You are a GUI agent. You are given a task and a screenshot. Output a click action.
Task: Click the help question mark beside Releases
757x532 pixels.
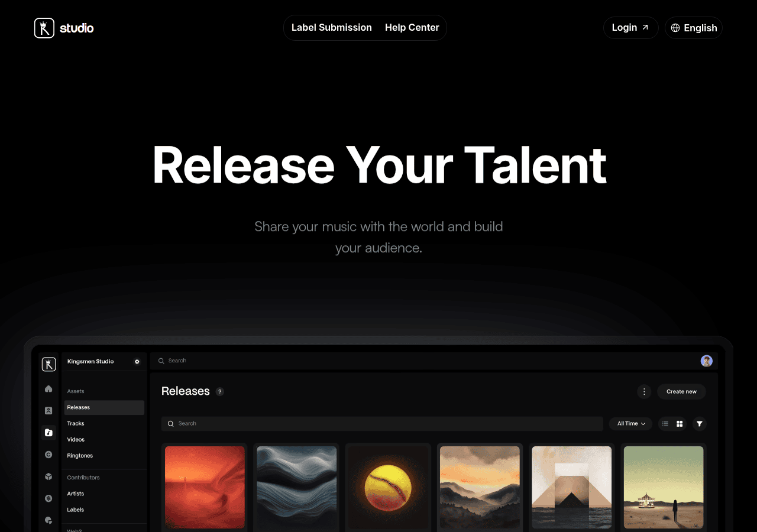[x=220, y=391]
